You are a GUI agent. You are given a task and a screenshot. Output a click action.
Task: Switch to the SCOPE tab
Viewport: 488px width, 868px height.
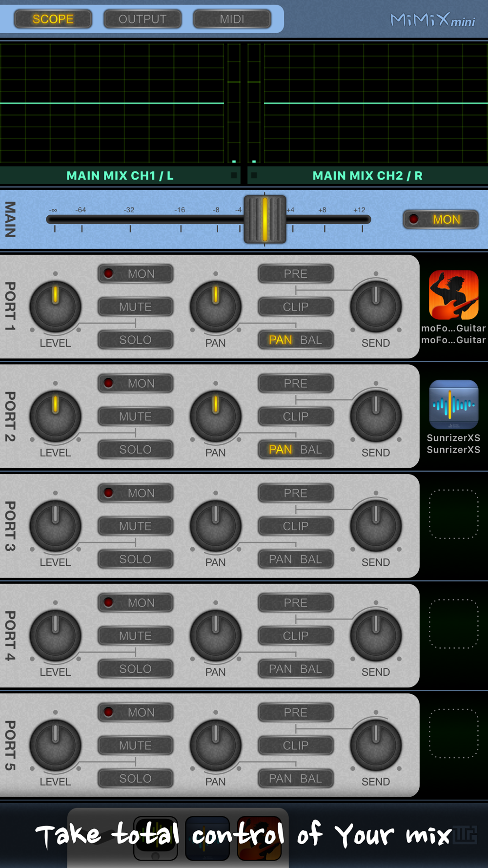pyautogui.click(x=53, y=19)
